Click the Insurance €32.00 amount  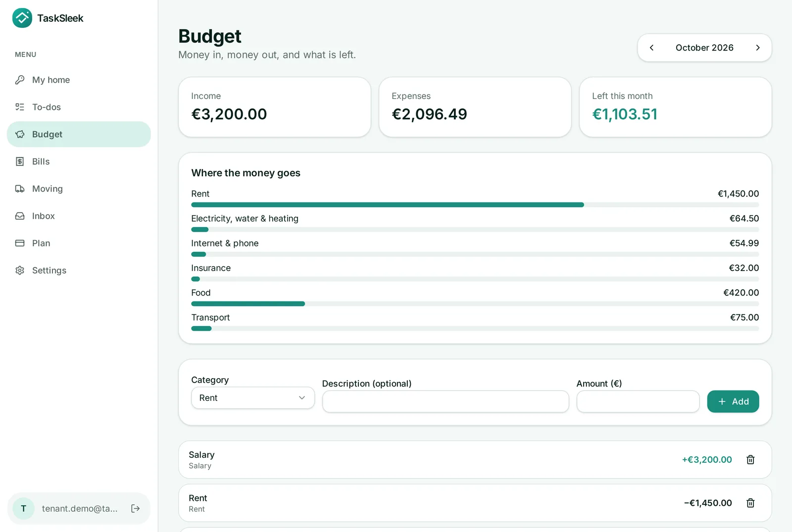click(x=744, y=268)
